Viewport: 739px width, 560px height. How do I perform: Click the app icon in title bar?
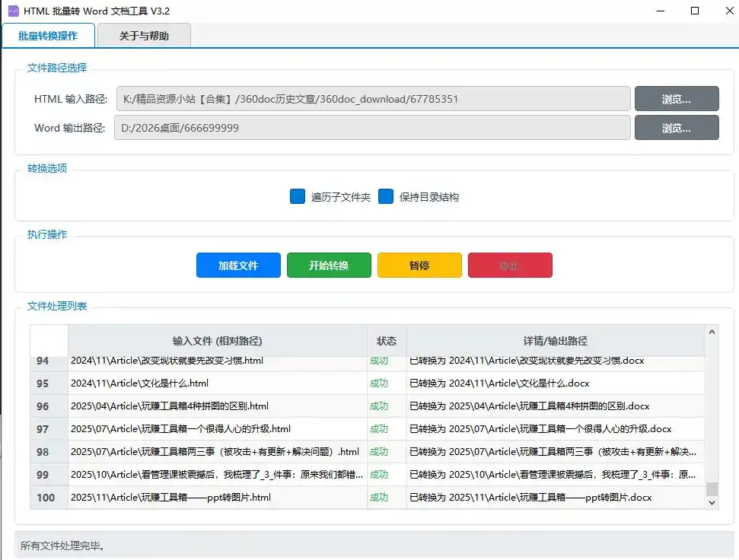(x=13, y=11)
